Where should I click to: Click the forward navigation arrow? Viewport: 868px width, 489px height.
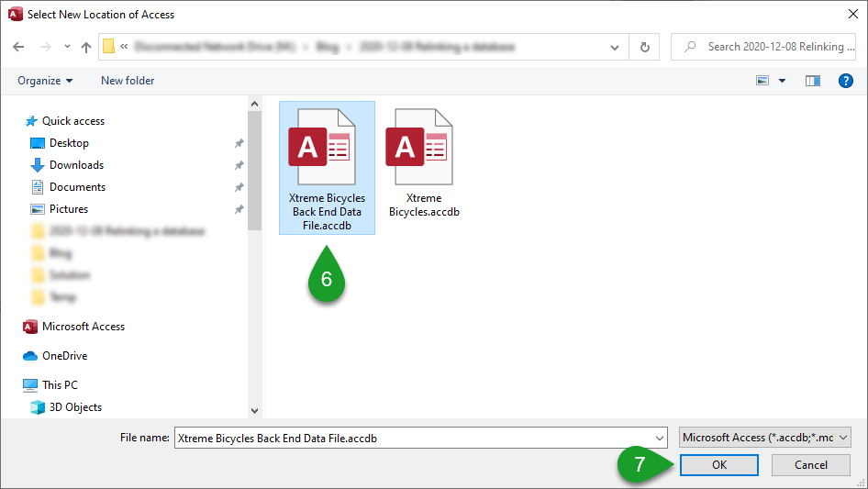click(x=45, y=47)
